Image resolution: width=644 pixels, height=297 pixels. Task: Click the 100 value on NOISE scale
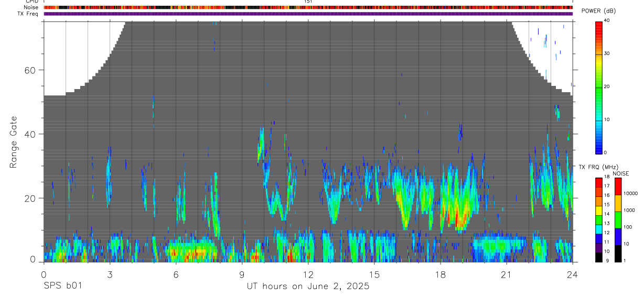tap(629, 227)
